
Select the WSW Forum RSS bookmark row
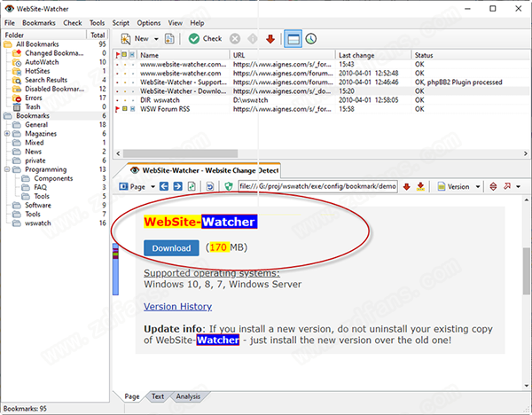[x=321, y=109]
